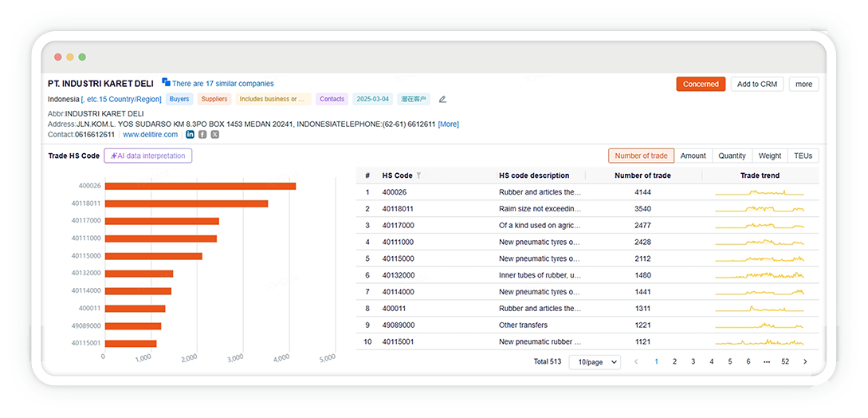Open AI data interpretation
The height and width of the screenshot is (418, 868).
[147, 156]
